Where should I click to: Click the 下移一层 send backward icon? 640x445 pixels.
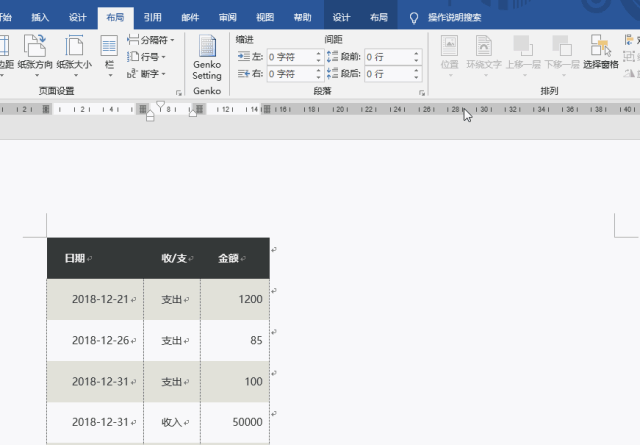click(560, 52)
